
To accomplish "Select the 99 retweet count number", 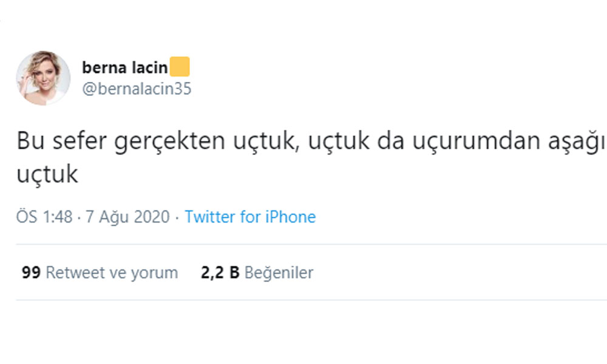I will point(30,273).
